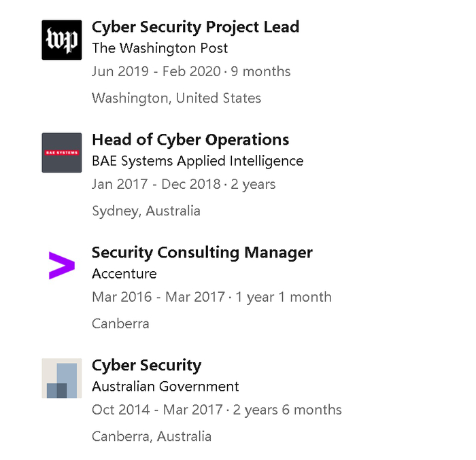Select the Australian Government company name
This screenshot has height=460, width=476.
(165, 387)
